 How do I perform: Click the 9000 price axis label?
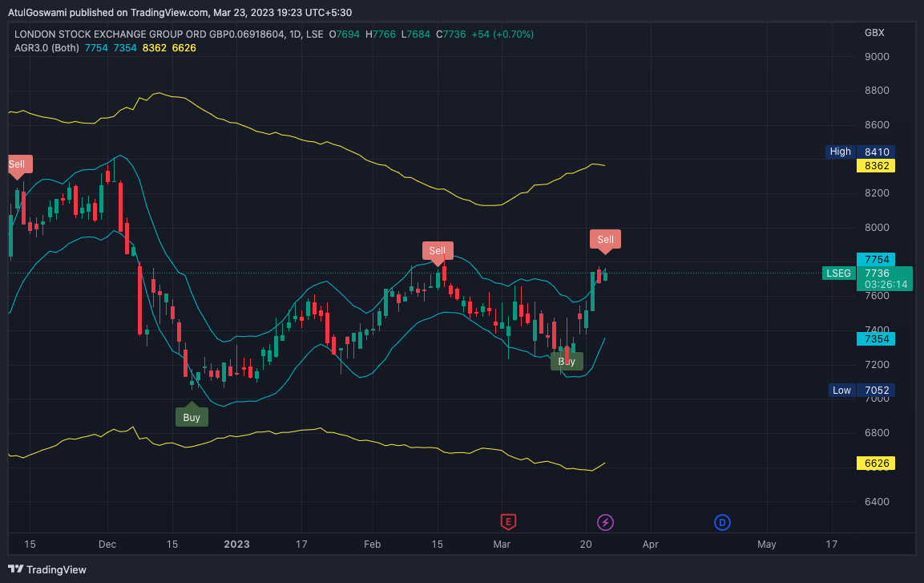point(876,57)
